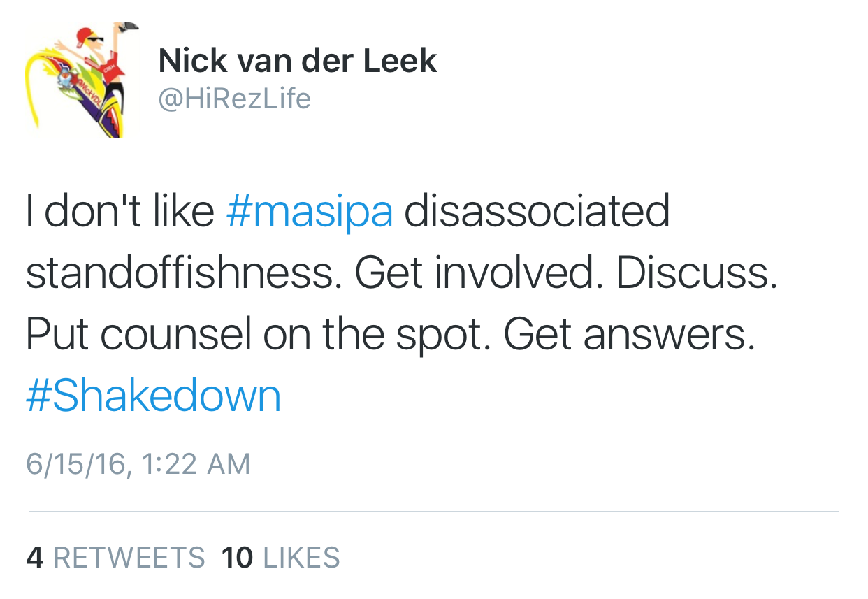
Task: Click the 6/15/16 tweet date
Action: coord(77,465)
